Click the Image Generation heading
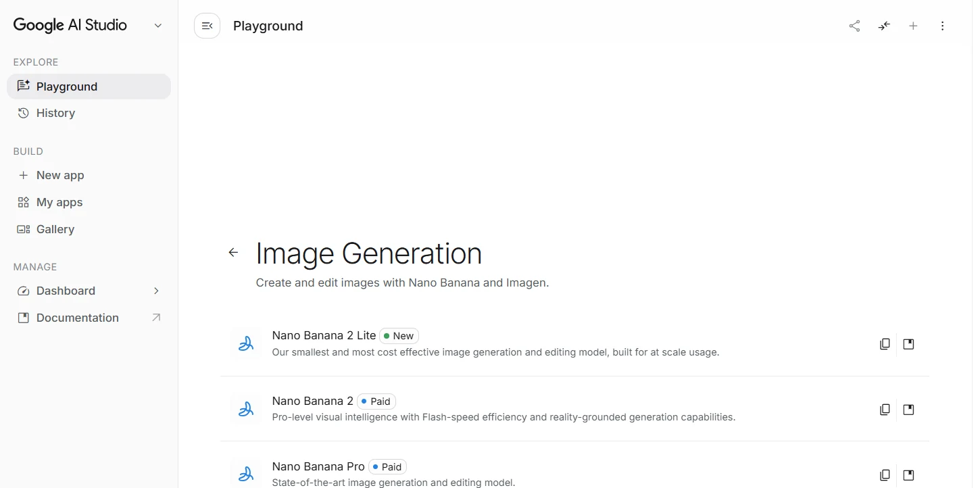 pos(369,253)
